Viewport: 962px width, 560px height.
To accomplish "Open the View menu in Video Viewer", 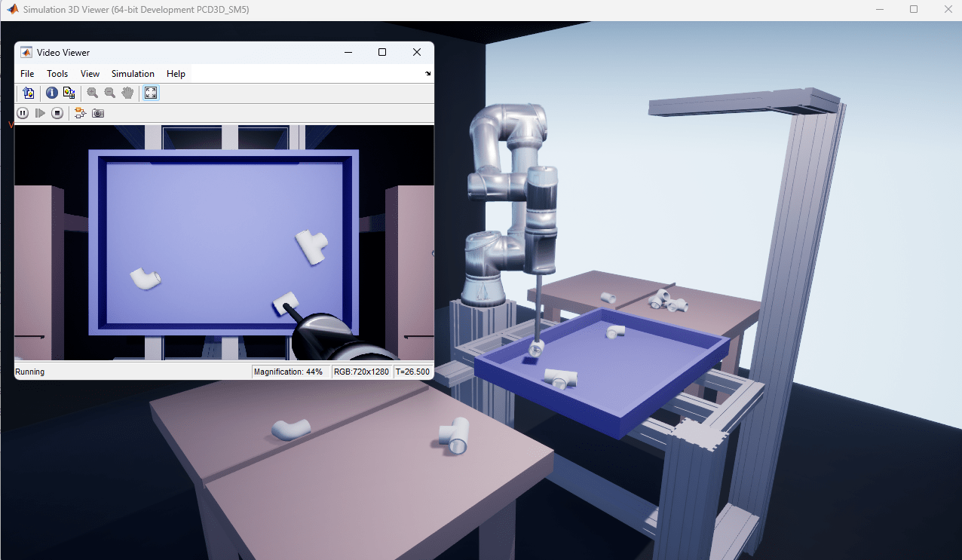I will tap(90, 74).
